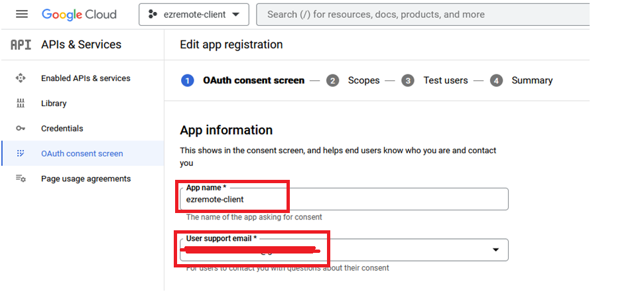The height and width of the screenshot is (292, 644).
Task: Click the Library icon in sidebar
Action: coord(21,104)
